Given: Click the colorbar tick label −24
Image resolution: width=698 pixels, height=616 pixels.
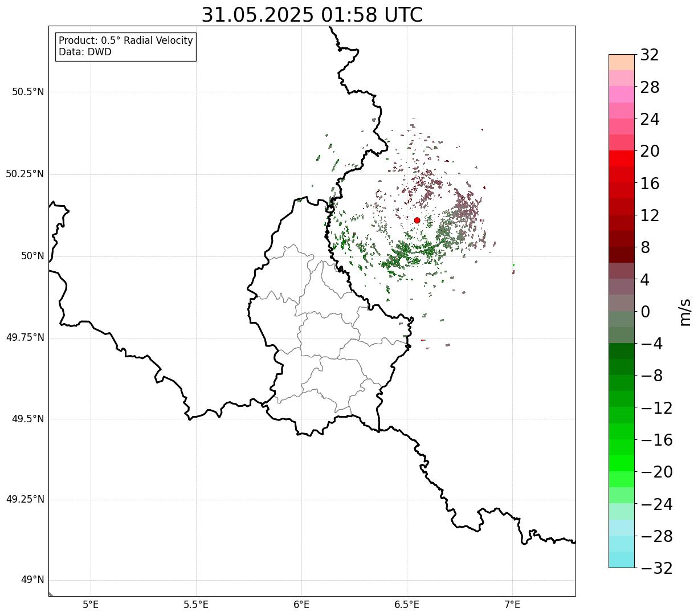Looking at the screenshot, I should point(656,504).
